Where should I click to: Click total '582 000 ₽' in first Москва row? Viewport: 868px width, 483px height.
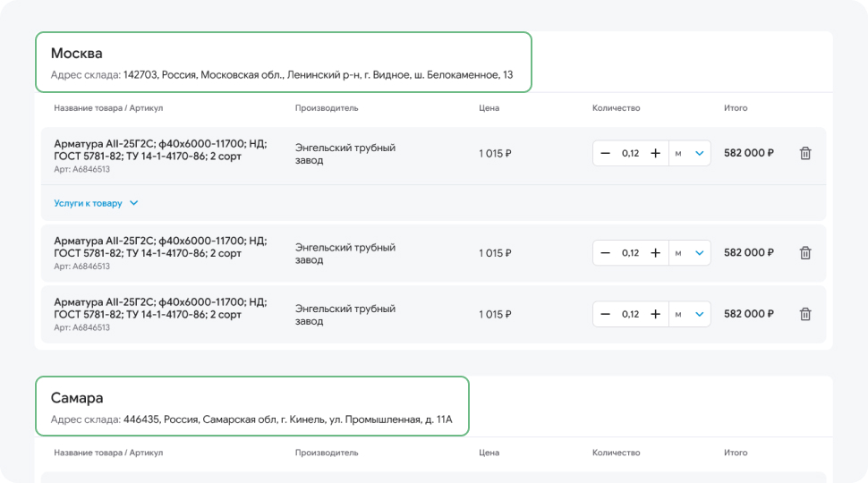[749, 153]
